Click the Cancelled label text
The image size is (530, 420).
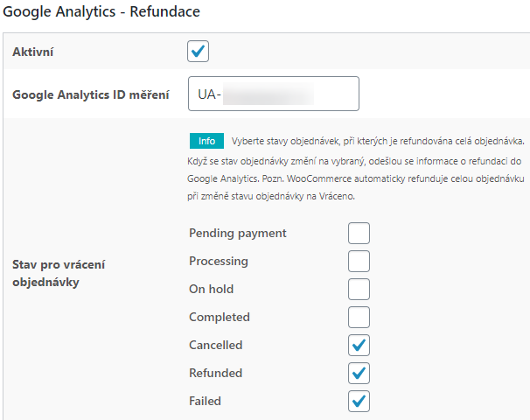coord(216,346)
